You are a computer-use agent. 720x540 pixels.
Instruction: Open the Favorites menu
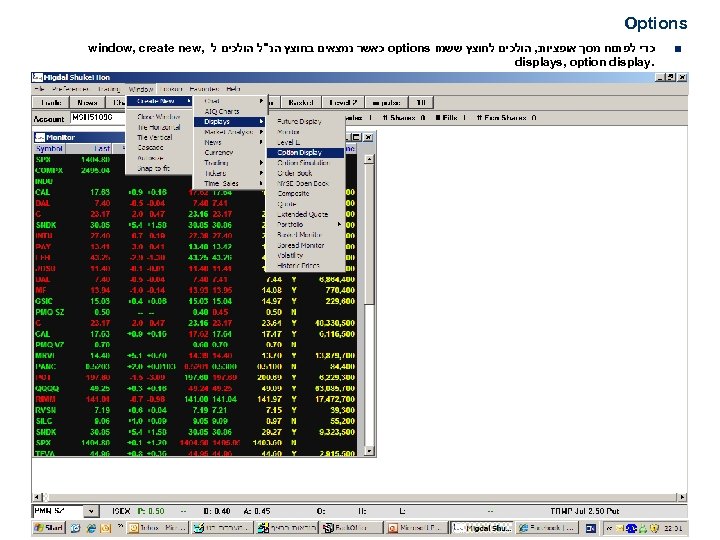204,89
